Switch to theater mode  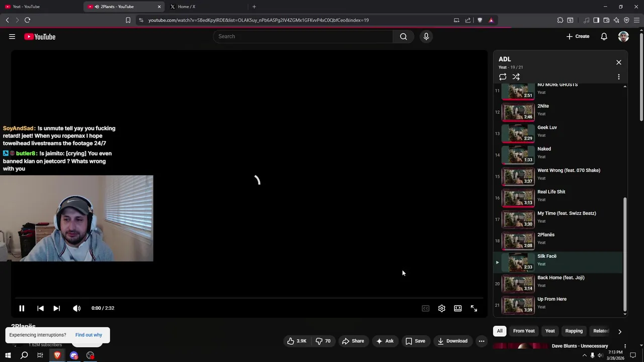(458, 308)
